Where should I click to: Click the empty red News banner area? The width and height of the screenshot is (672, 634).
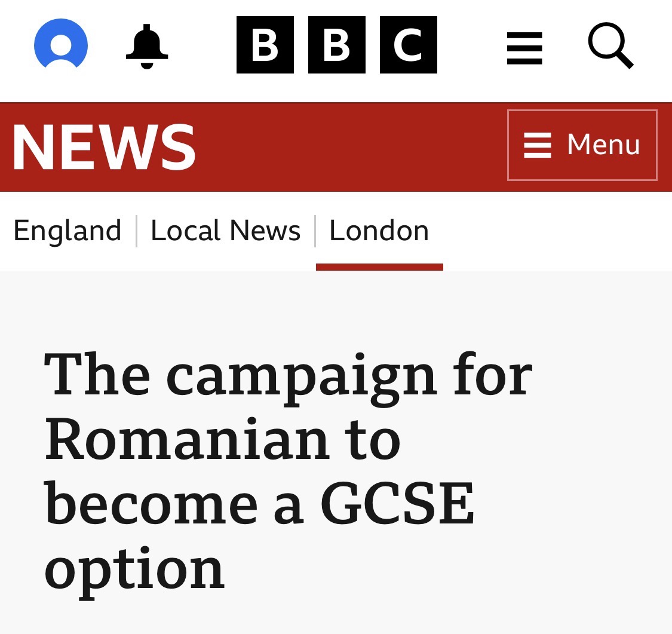(x=352, y=147)
